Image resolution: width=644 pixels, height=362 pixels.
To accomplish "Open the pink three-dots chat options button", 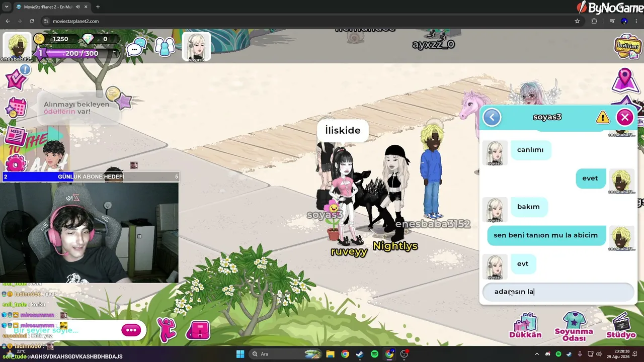I will point(131,330).
